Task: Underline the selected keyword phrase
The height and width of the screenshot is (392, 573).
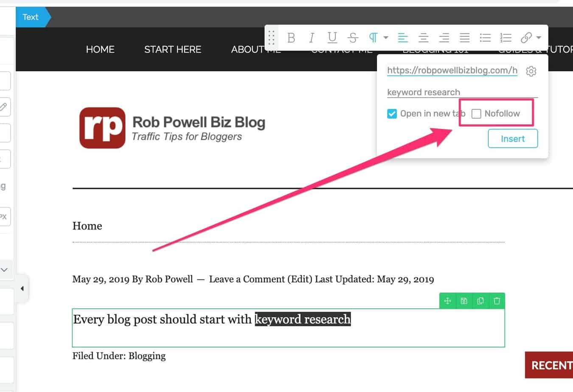Action: point(332,38)
